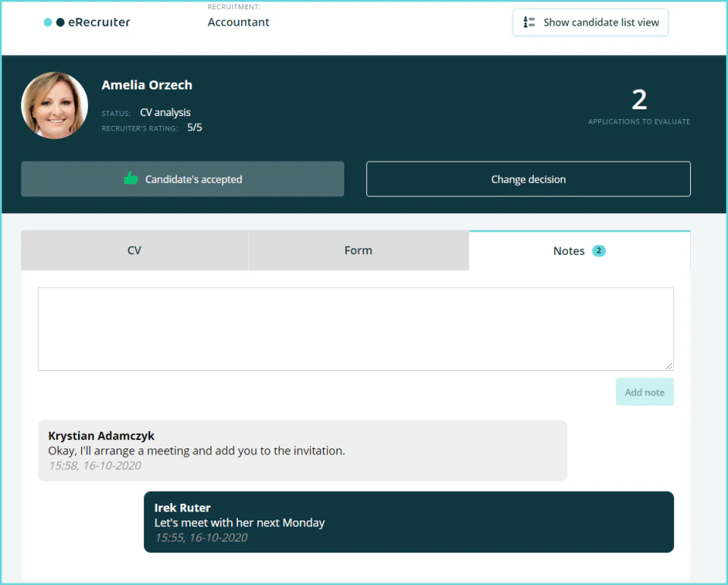Switch to the CV tab

coord(134,250)
